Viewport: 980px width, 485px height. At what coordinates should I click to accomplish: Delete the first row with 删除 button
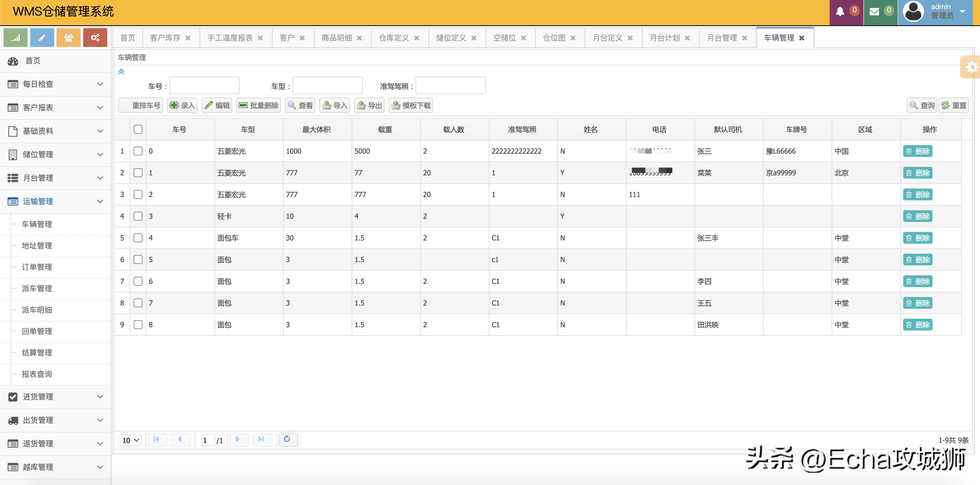[x=917, y=151]
